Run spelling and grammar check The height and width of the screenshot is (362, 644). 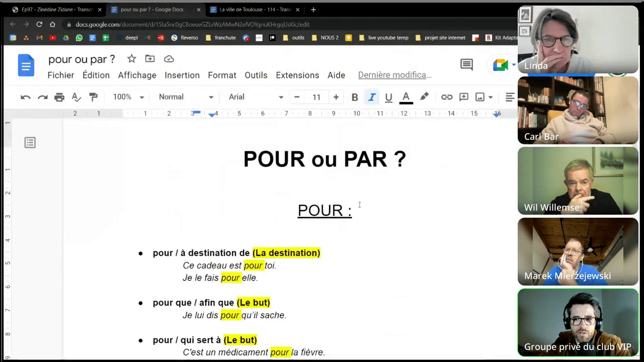click(x=76, y=97)
